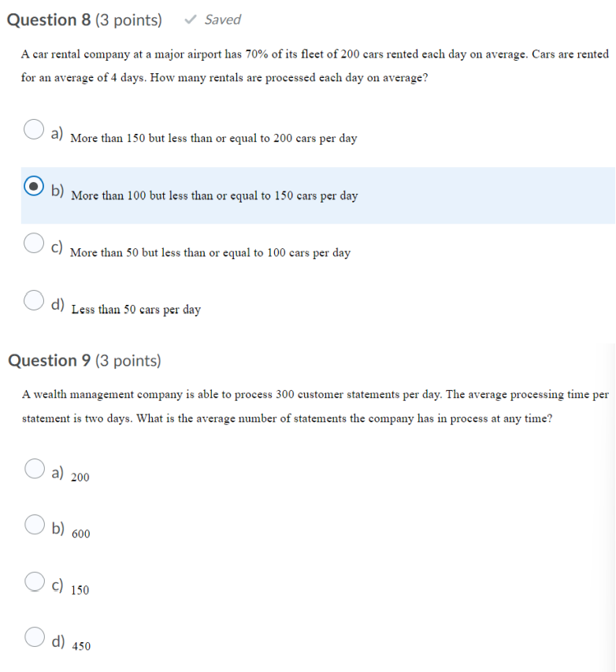The width and height of the screenshot is (616, 672).
Task: Select answer a for Question 9
Action: click(35, 469)
